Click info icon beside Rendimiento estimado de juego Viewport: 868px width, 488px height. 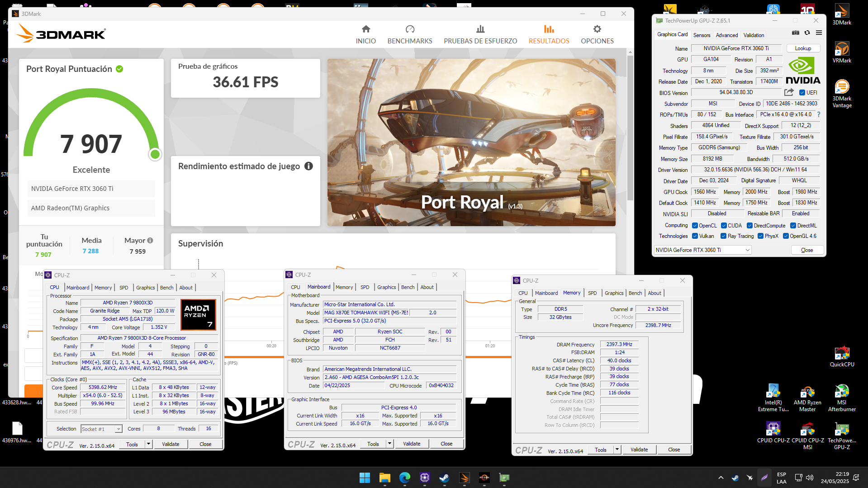[x=308, y=166]
